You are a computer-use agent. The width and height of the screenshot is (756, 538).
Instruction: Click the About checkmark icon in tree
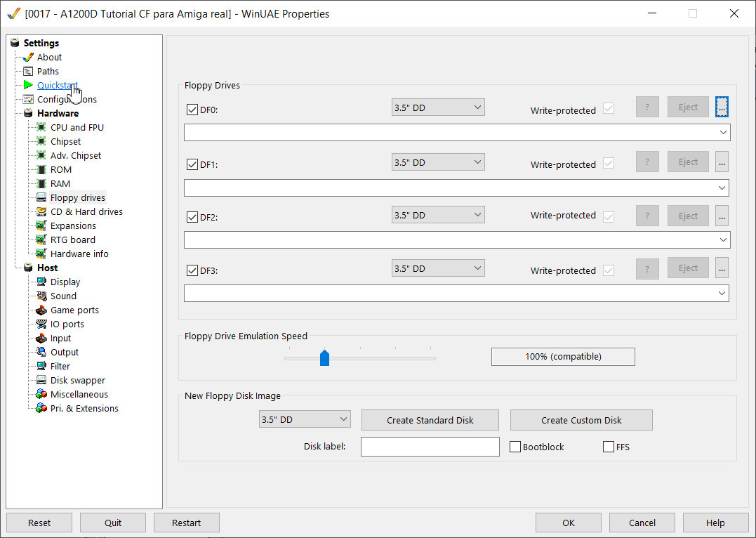click(x=28, y=57)
